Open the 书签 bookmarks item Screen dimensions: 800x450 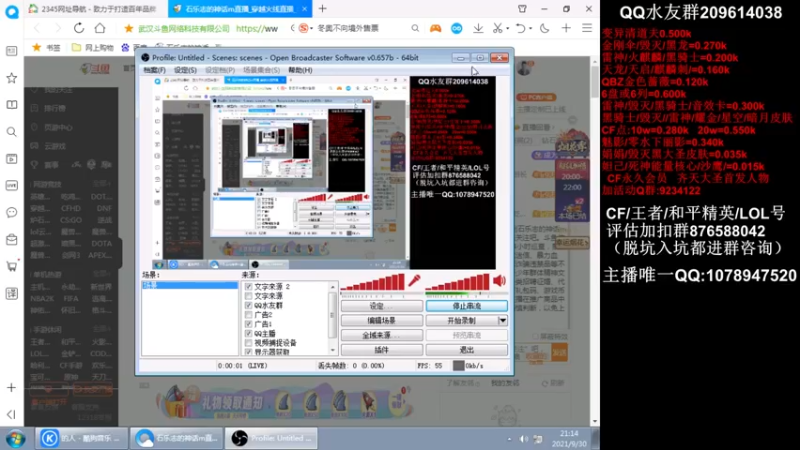46,47
